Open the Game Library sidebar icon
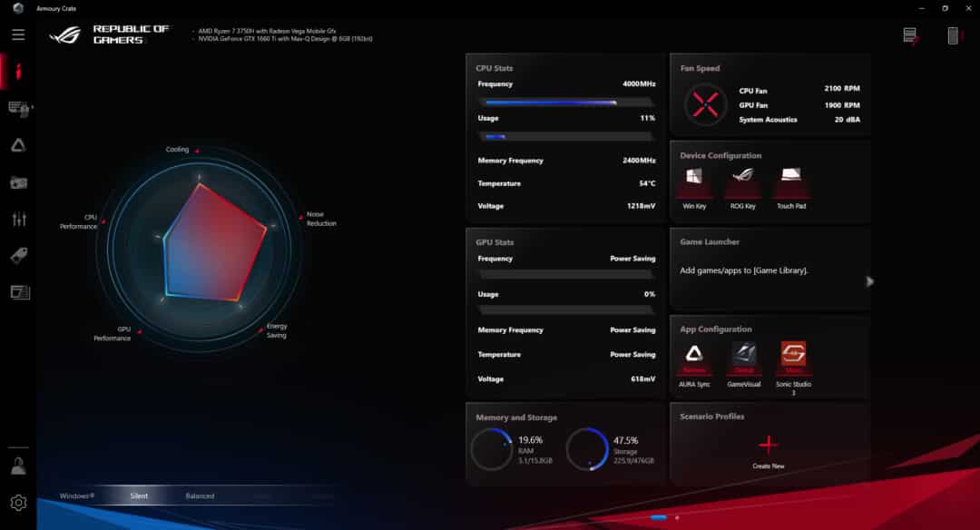This screenshot has width=980, height=530. pos(19,182)
